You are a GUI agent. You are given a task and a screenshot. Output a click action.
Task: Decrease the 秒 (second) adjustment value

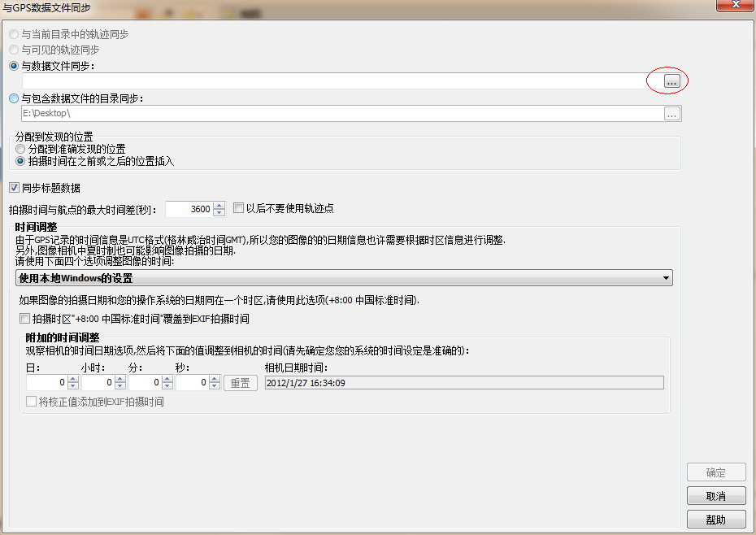point(215,386)
